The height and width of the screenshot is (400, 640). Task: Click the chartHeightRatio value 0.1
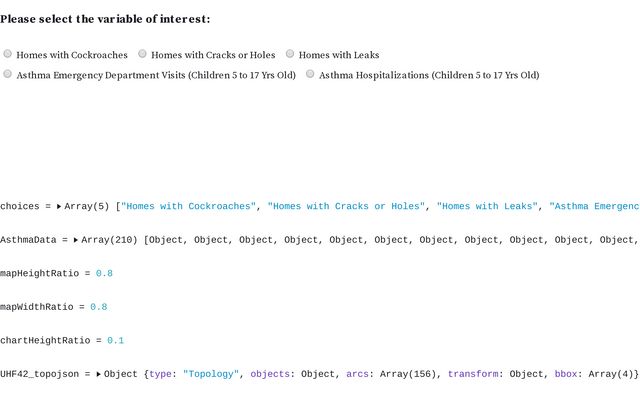[116, 340]
